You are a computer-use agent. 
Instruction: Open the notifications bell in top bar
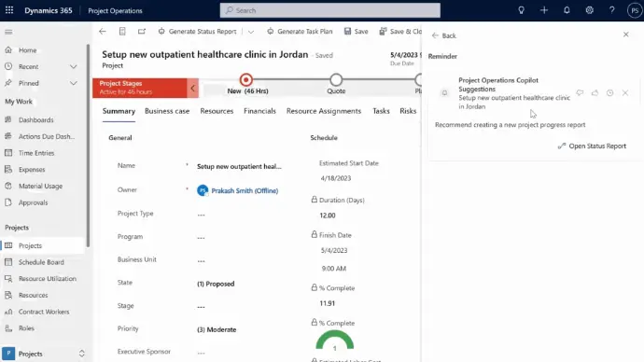pos(567,10)
